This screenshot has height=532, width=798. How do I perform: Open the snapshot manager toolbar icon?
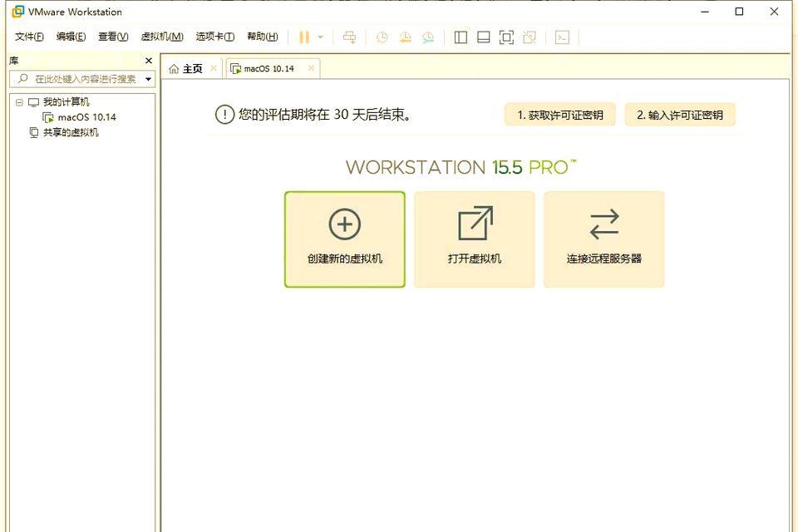428,37
